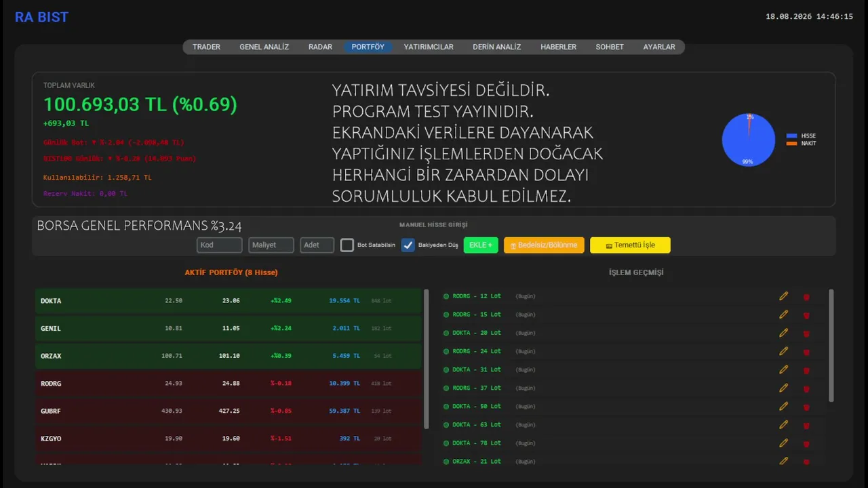This screenshot has height=488, width=868.
Task: Focus the Adet input field
Action: click(x=317, y=245)
